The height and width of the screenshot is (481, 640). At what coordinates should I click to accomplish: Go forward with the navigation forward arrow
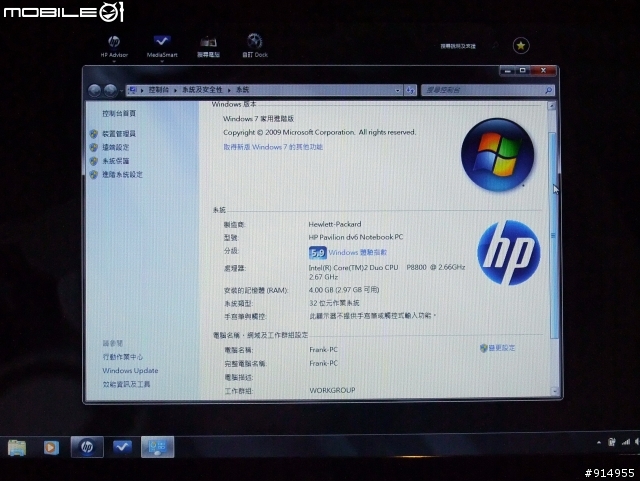pos(110,90)
